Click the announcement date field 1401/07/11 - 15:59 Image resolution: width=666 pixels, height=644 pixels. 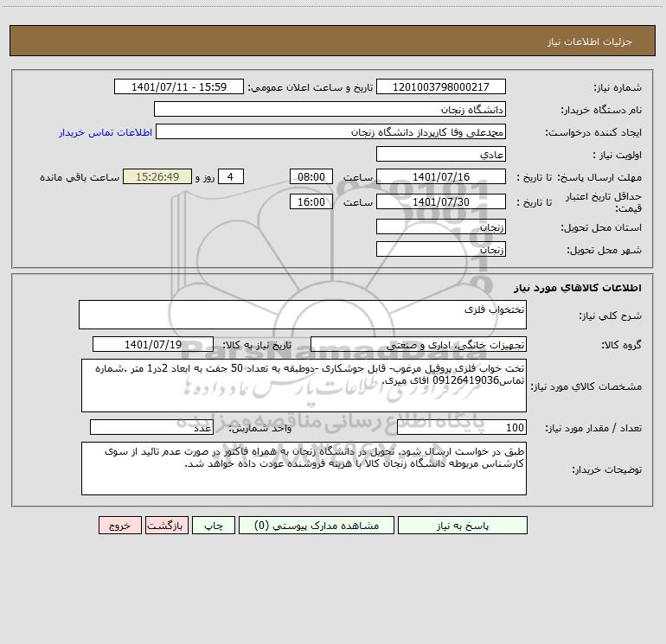(x=179, y=86)
